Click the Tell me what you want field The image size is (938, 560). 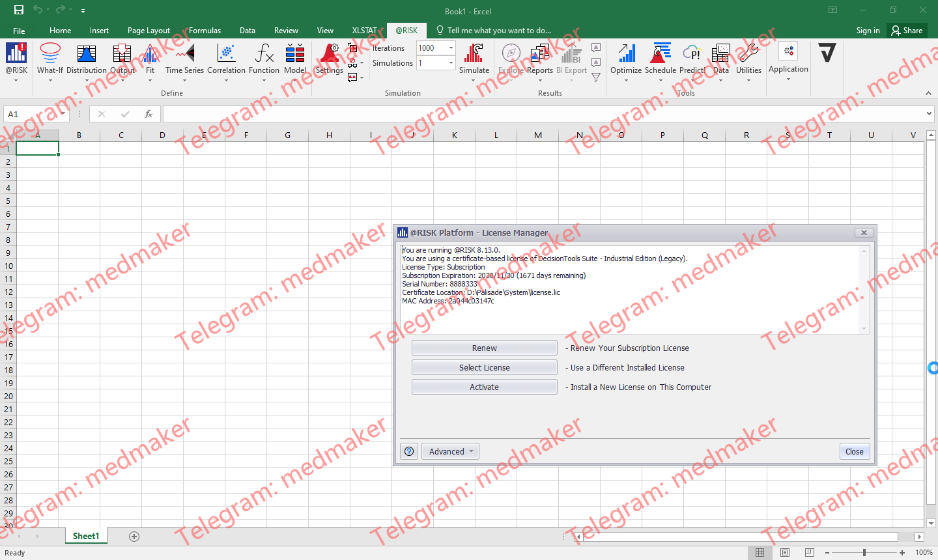[x=499, y=31]
